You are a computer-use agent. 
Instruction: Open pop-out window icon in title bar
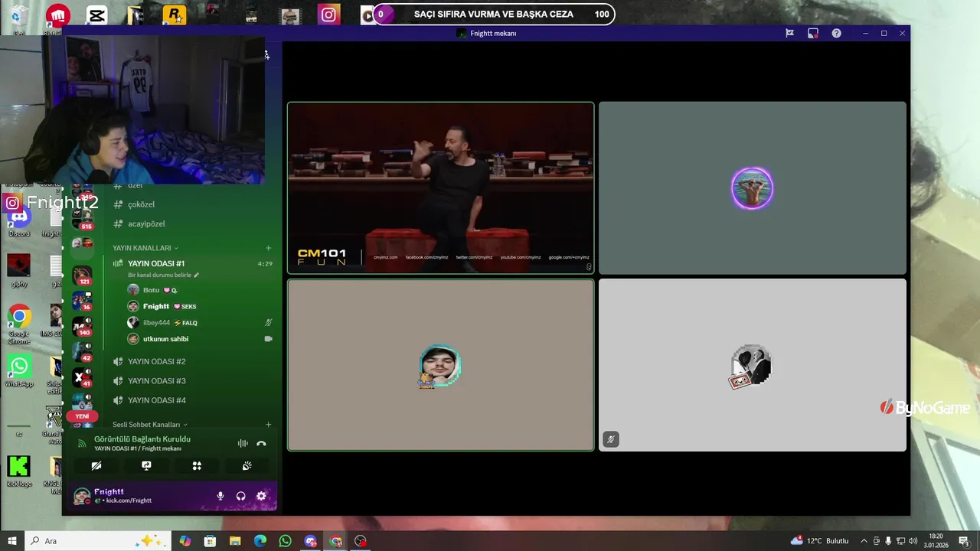(x=813, y=33)
